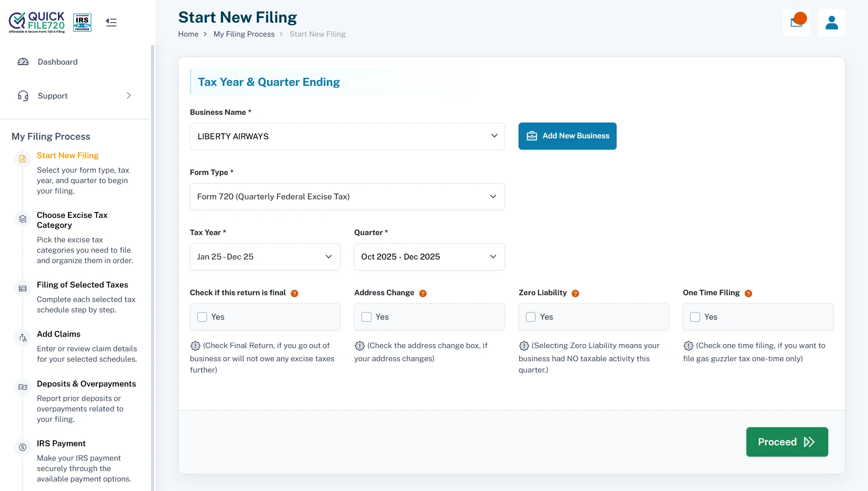Click the Filing of Selected Taxes step icon

pyautogui.click(x=23, y=288)
